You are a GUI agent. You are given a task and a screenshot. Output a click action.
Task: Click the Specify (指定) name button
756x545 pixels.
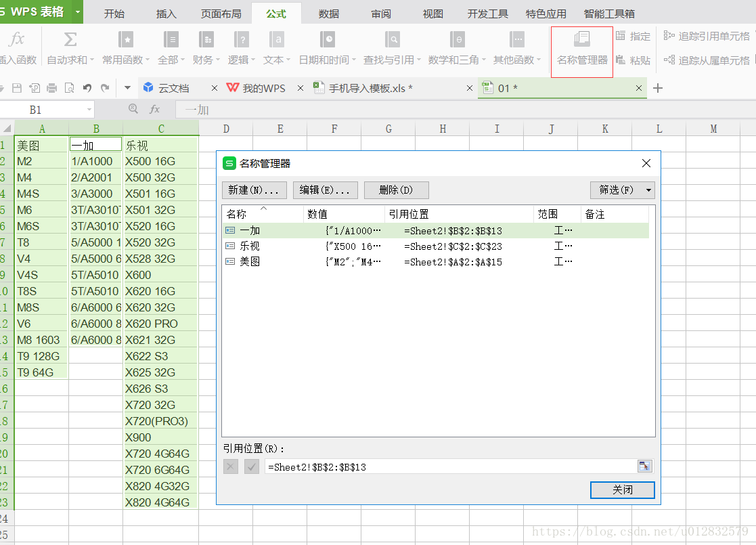click(x=633, y=36)
